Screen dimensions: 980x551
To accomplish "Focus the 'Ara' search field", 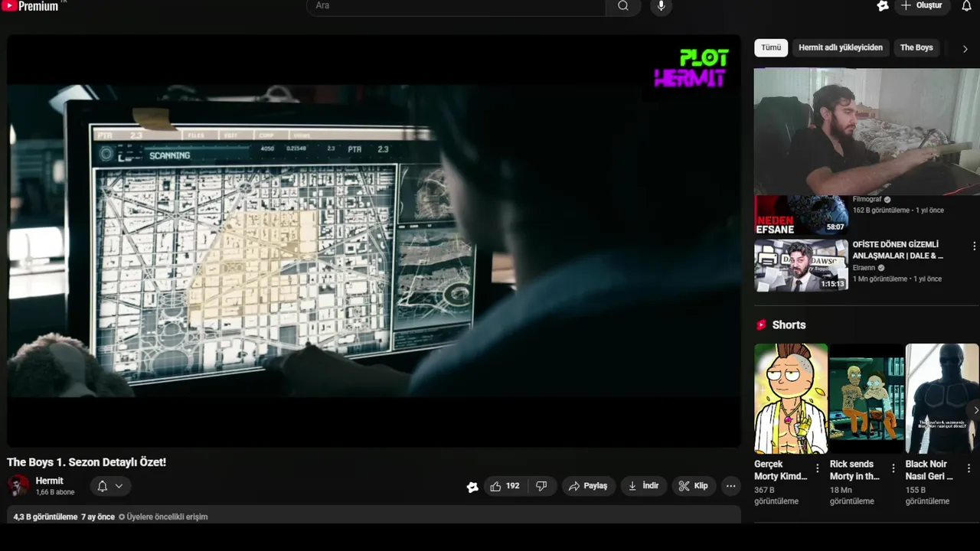I will pyautogui.click(x=456, y=6).
